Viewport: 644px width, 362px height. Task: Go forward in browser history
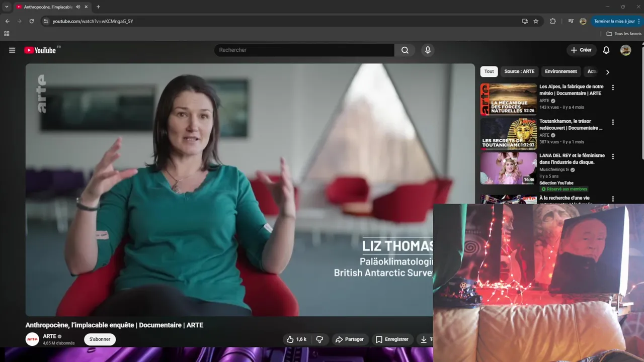(x=19, y=21)
